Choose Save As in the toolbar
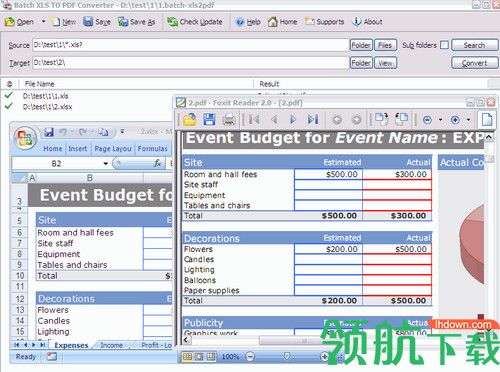Image resolution: width=500 pixels, height=372 pixels. point(137,22)
